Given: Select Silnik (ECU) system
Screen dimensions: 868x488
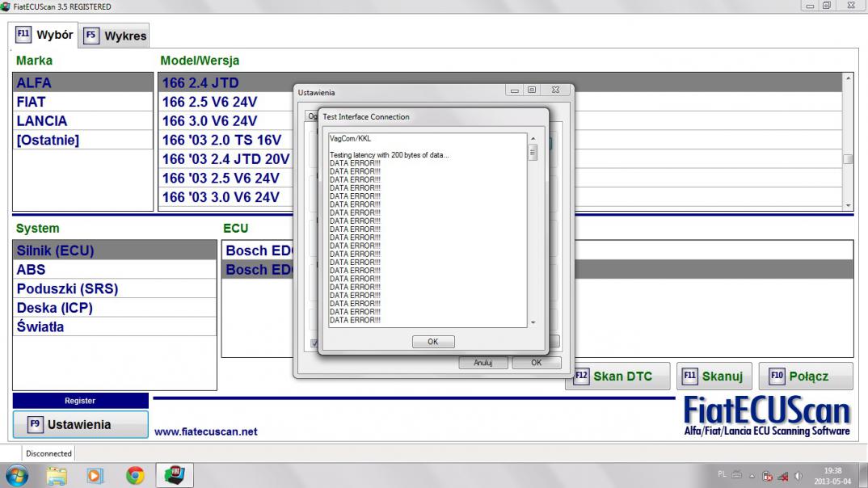Looking at the screenshot, I should coord(115,250).
